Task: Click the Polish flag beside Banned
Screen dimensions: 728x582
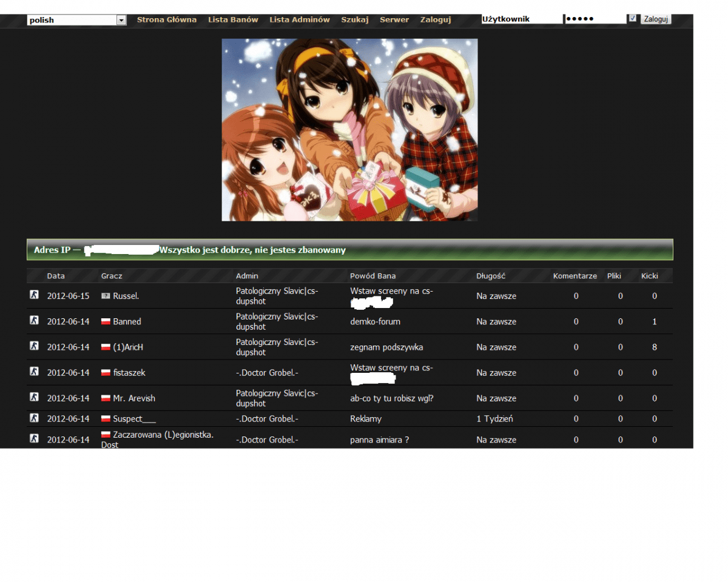Action: 106,321
